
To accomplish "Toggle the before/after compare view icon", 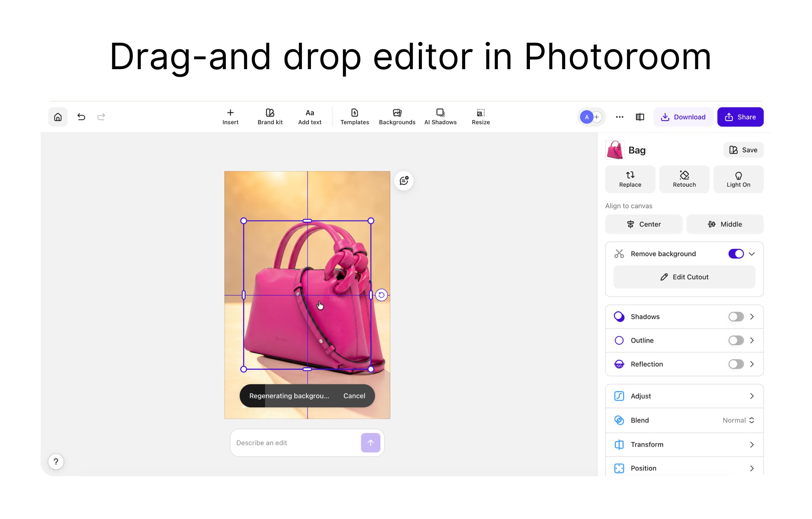I will tap(640, 117).
